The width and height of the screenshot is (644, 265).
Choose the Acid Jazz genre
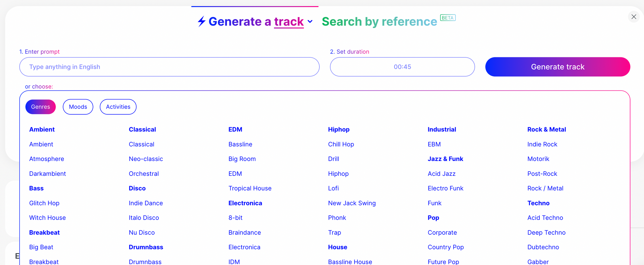tap(442, 174)
